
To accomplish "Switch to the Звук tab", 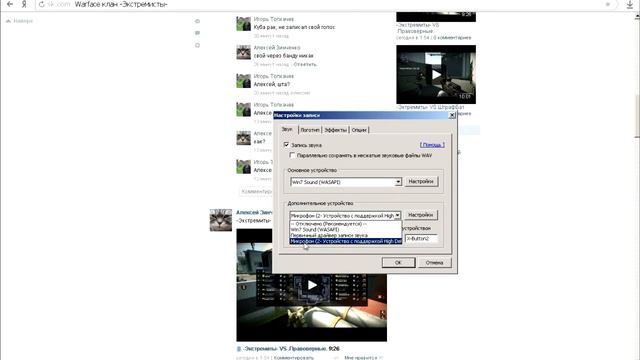I will point(287,129).
